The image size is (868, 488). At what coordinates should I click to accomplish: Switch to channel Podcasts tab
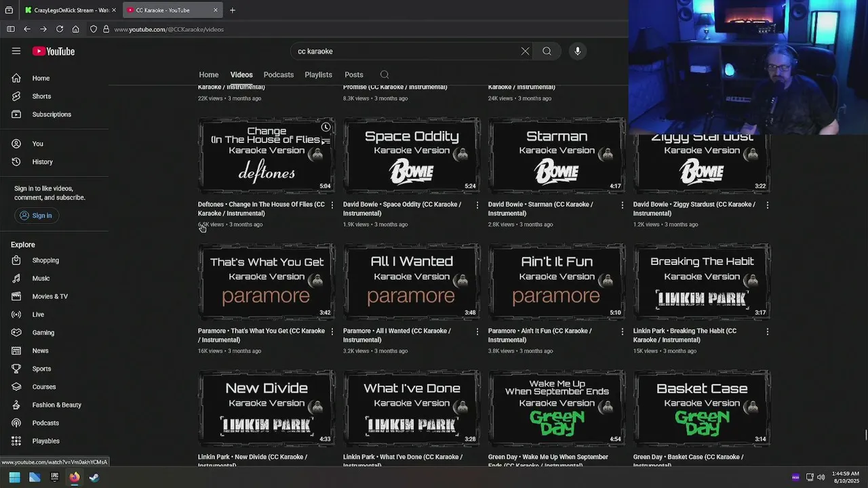pos(279,75)
